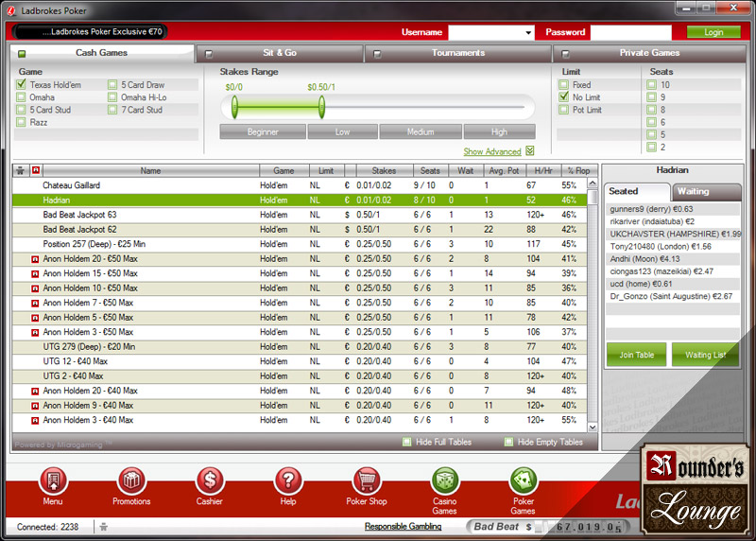Click the Show Advanced link
756x541 pixels.
click(x=492, y=151)
